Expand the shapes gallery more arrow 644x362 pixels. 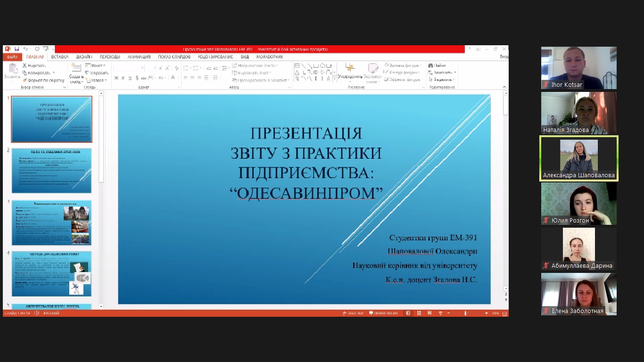click(335, 79)
